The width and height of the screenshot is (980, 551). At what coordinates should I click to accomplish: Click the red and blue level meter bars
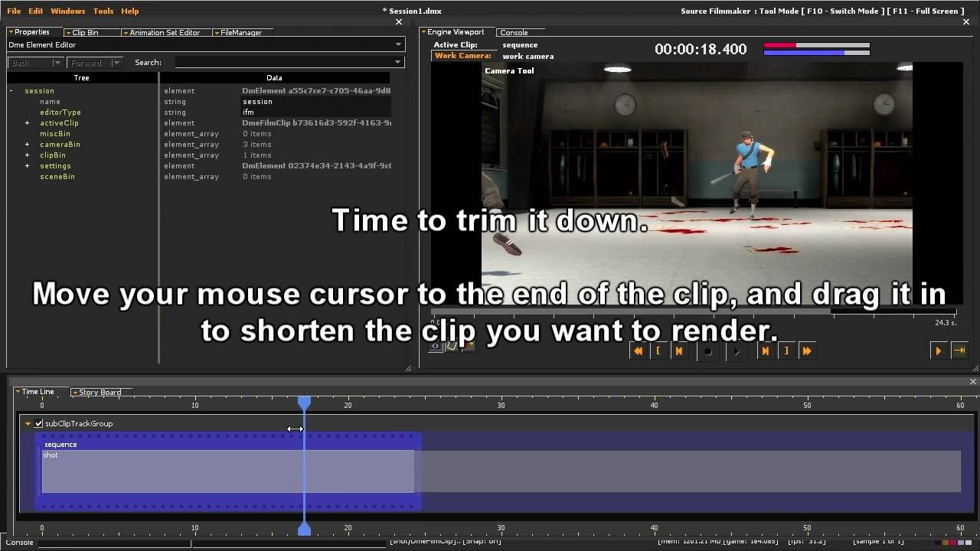point(817,50)
